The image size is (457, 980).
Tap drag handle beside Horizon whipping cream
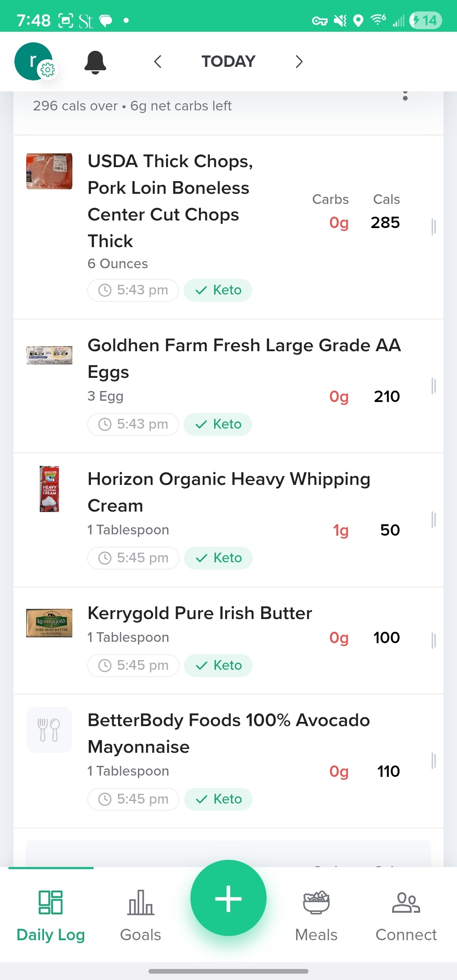tap(433, 520)
